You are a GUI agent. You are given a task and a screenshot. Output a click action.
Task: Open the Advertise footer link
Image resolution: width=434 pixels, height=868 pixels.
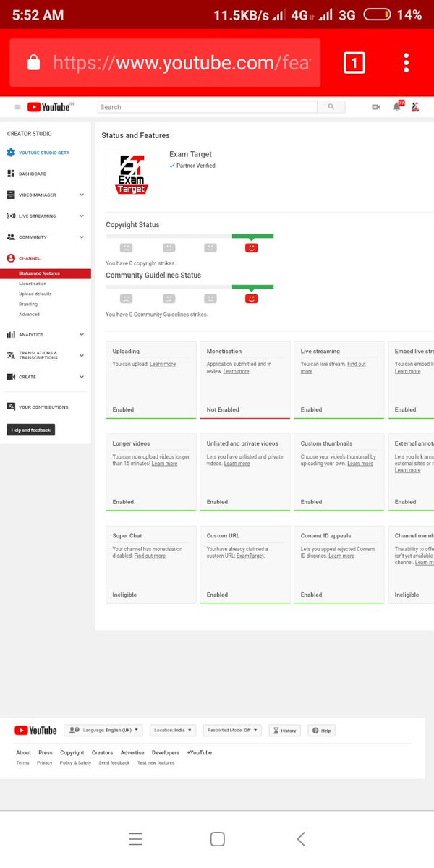pyautogui.click(x=132, y=752)
